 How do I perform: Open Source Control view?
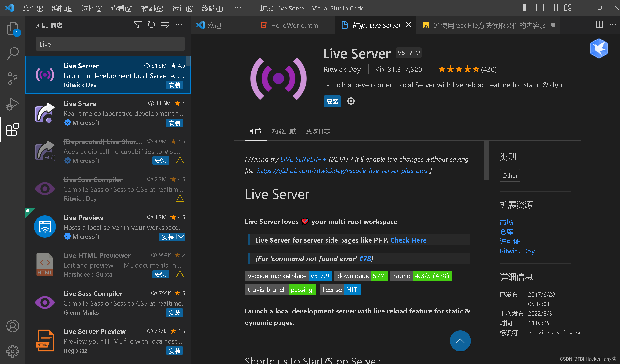[12, 79]
